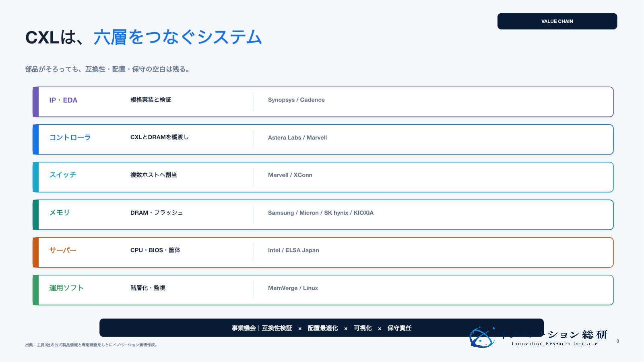The height and width of the screenshot is (362, 644).
Task: Click the slide page number 3
Action: (618, 341)
